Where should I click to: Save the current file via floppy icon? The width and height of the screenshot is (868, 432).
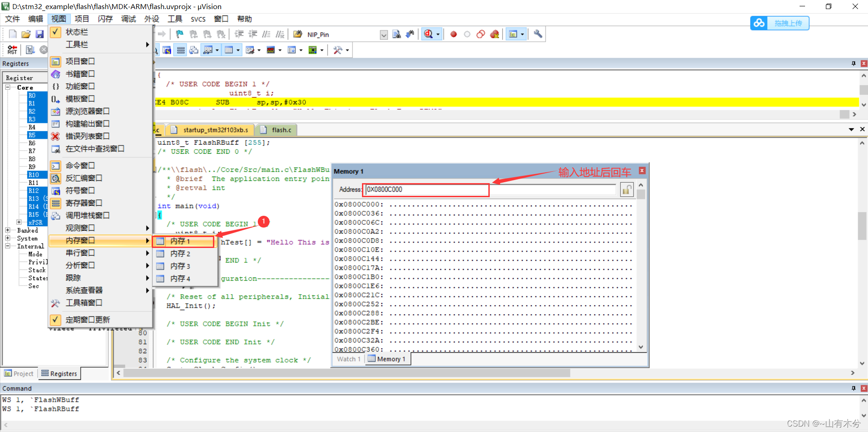pos(40,34)
